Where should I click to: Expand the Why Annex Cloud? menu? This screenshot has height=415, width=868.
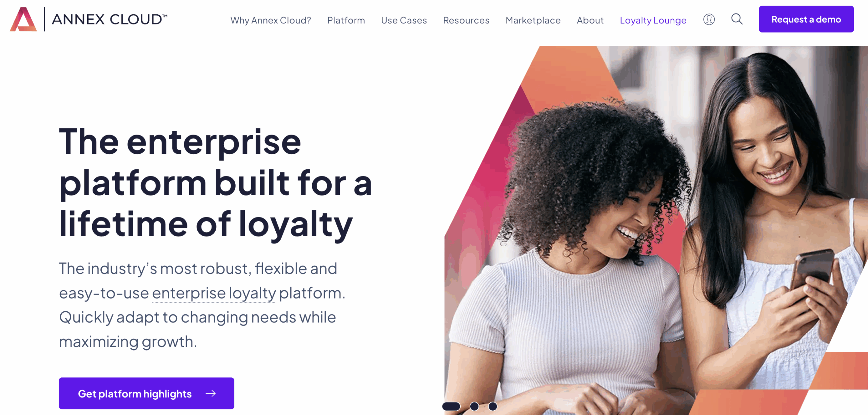click(x=271, y=20)
